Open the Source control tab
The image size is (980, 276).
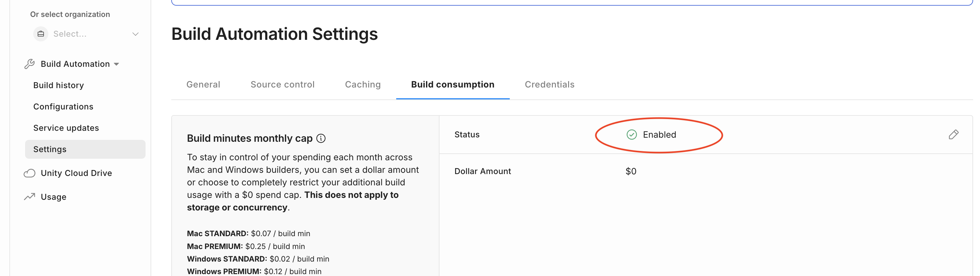pos(282,84)
